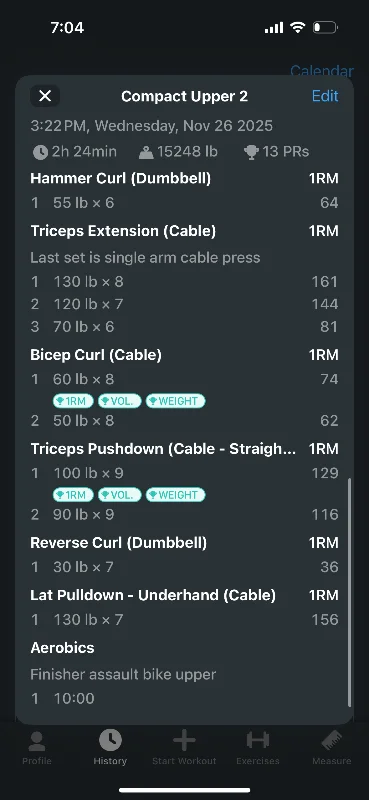Switch to the History tab

tap(110, 747)
